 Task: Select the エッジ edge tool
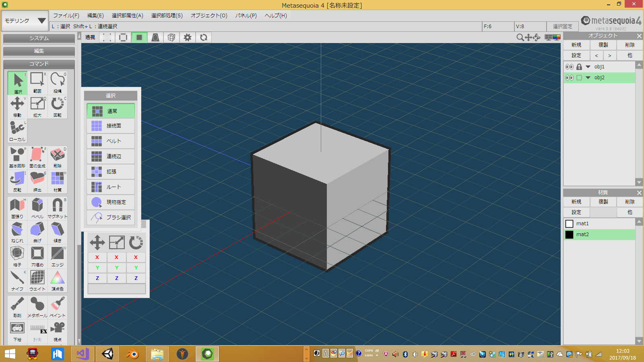coord(58,257)
